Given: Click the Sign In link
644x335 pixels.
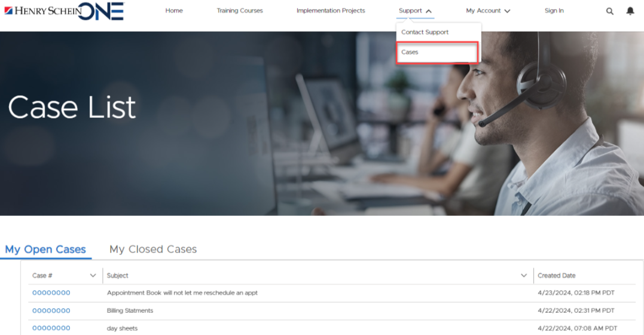Looking at the screenshot, I should pos(554,11).
